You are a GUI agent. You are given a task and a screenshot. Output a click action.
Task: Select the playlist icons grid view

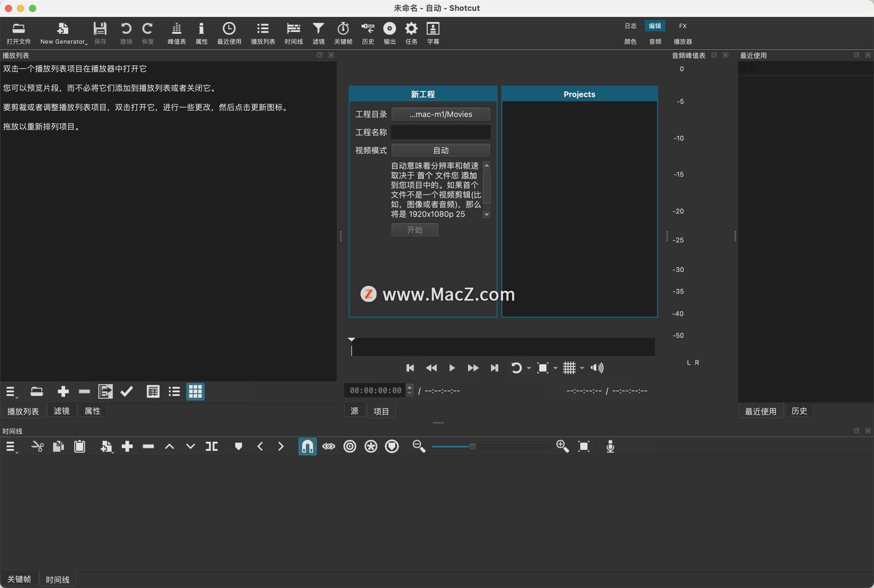195,391
